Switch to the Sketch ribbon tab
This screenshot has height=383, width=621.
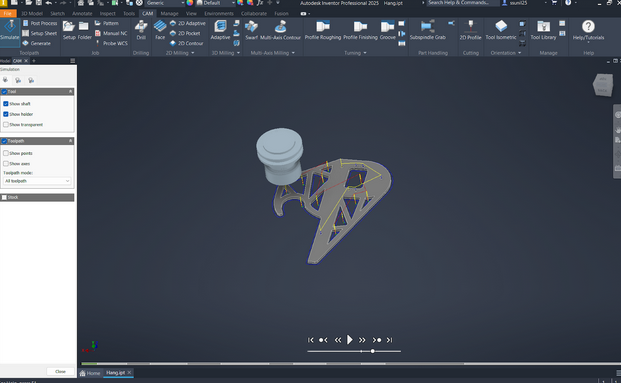point(57,13)
